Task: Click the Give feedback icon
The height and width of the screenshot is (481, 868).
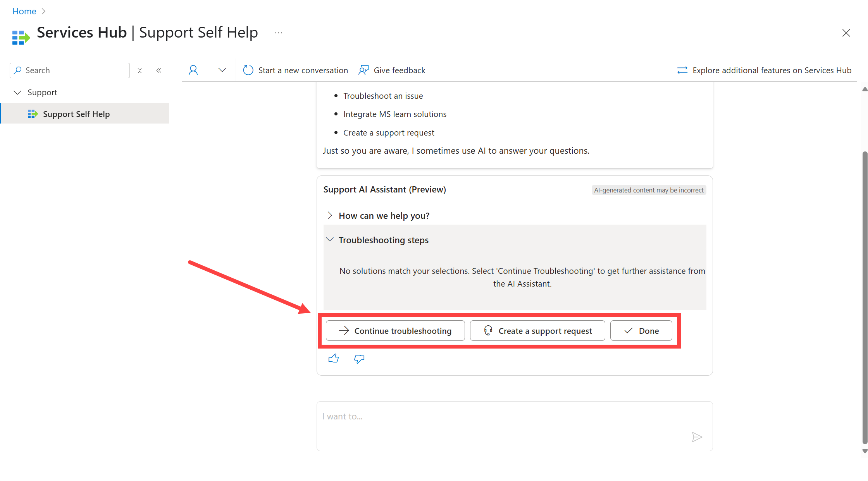Action: (x=364, y=70)
